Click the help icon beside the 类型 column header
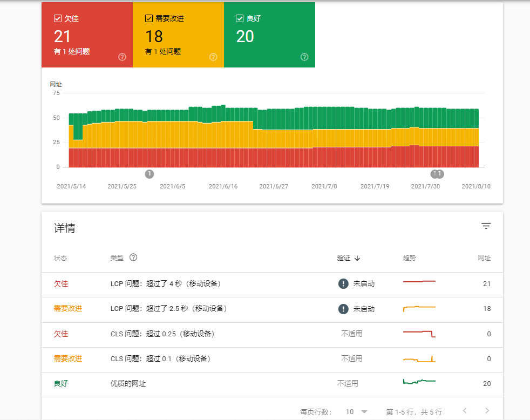 pos(132,258)
